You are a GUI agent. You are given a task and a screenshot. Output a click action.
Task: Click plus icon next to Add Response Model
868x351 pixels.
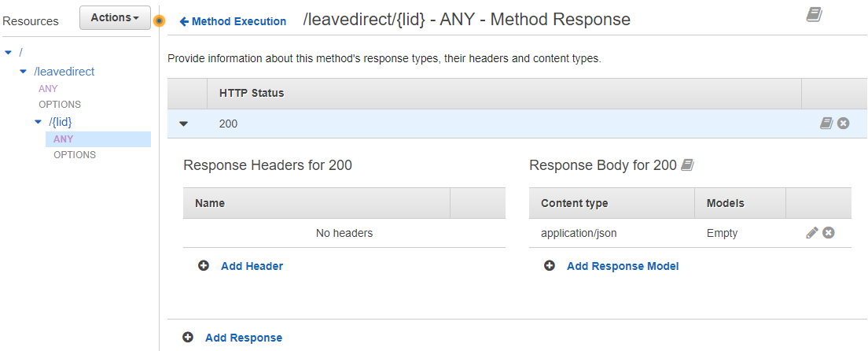pyautogui.click(x=550, y=266)
